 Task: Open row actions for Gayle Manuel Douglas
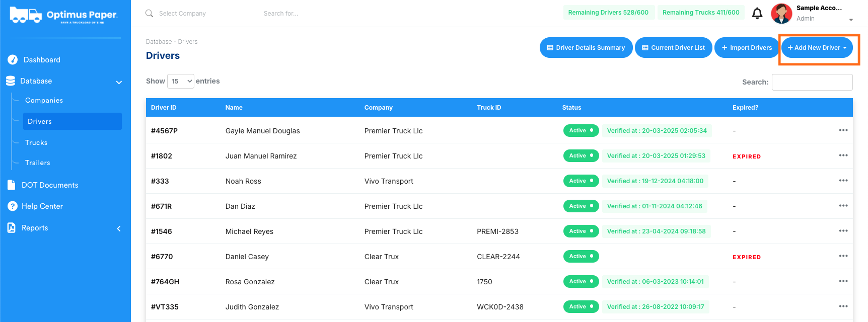(843, 130)
